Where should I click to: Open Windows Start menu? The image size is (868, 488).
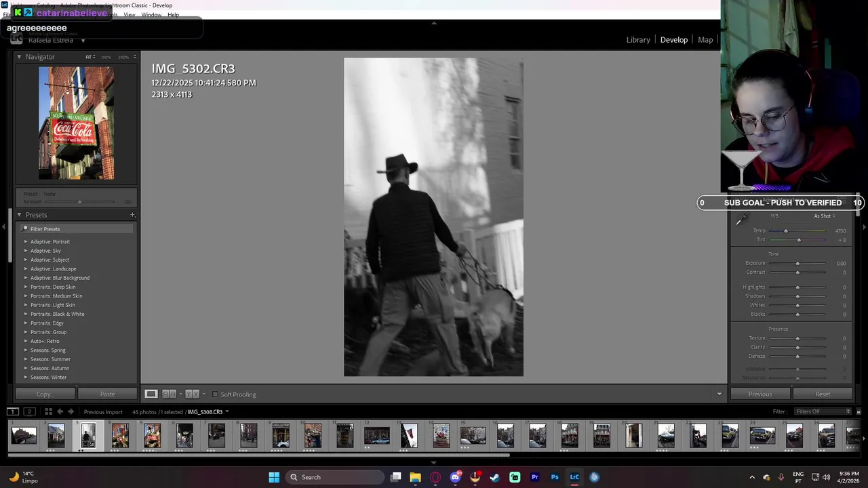tap(274, 477)
